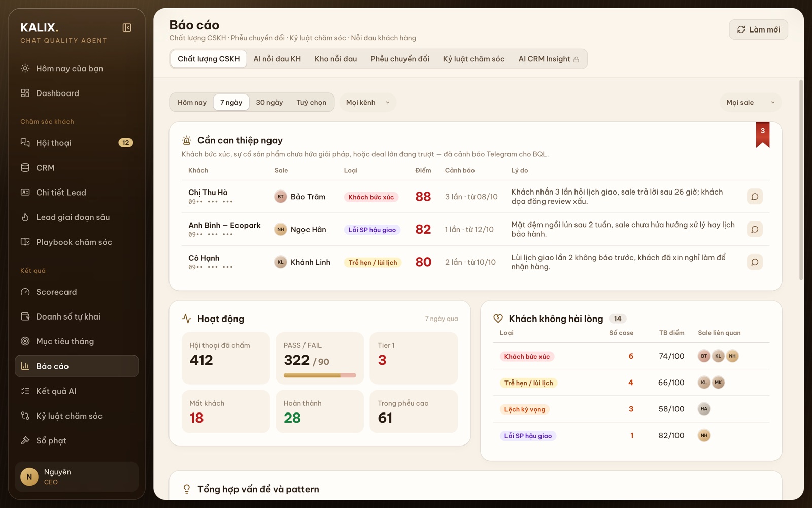Switch to Chất lượng CSKH tab

click(x=209, y=59)
